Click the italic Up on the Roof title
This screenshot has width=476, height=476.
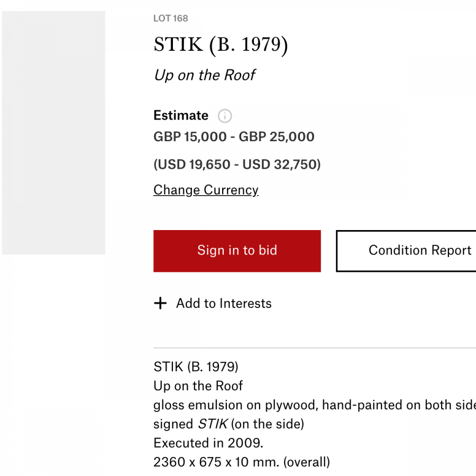205,75
